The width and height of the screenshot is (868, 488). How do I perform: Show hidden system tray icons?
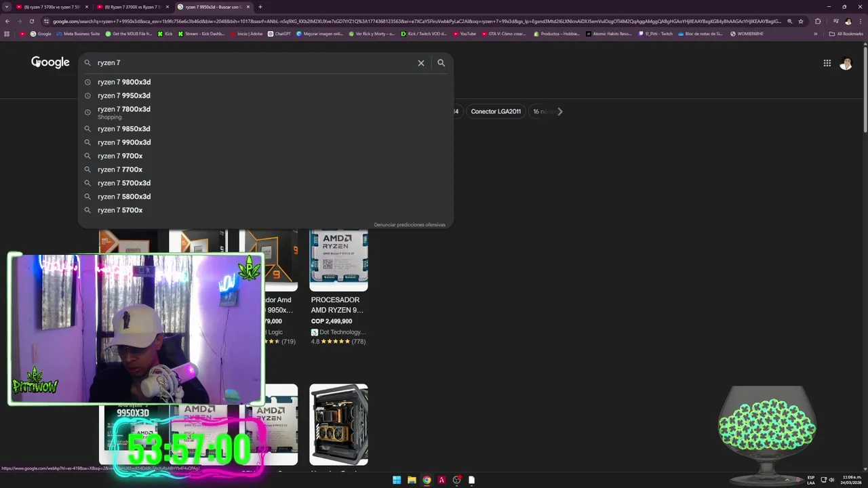pos(787,480)
